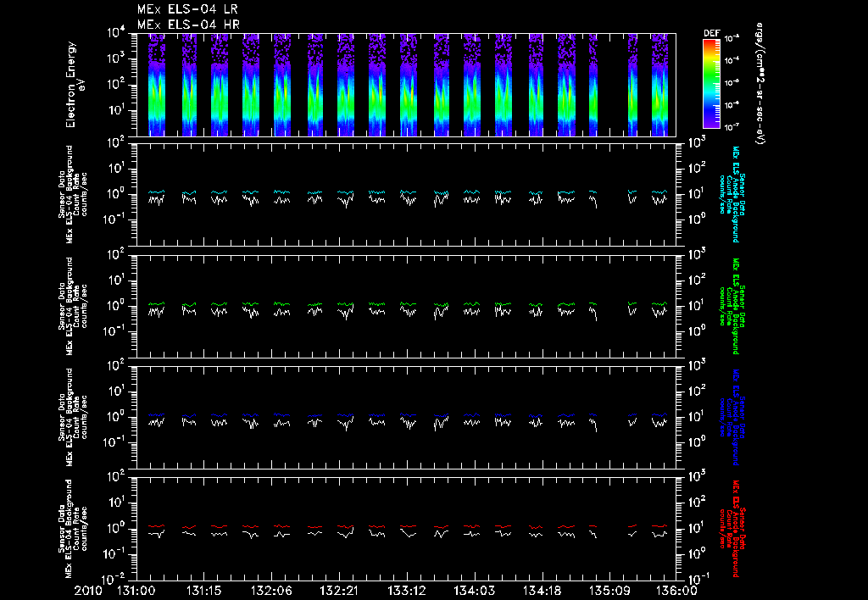Screen dimensions: 868x600
Task: Select the blue Anode Background right-side axis label
Action: (732, 417)
